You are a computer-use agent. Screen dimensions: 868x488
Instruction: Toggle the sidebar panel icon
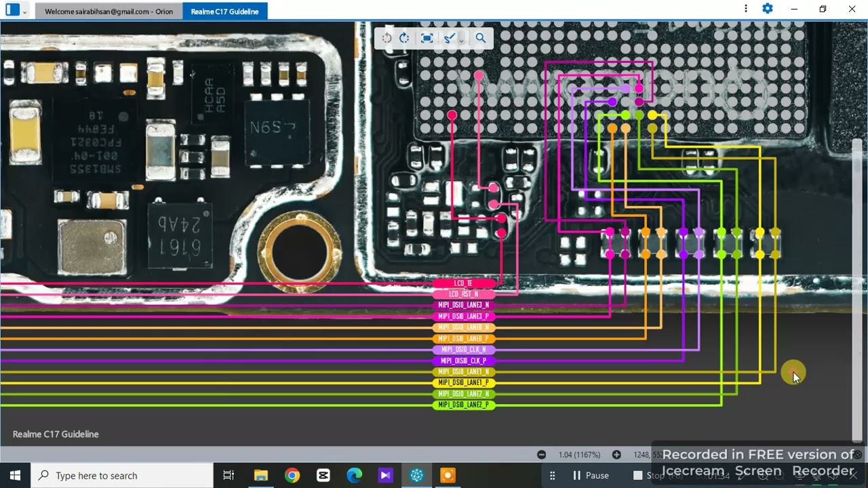click(12, 10)
